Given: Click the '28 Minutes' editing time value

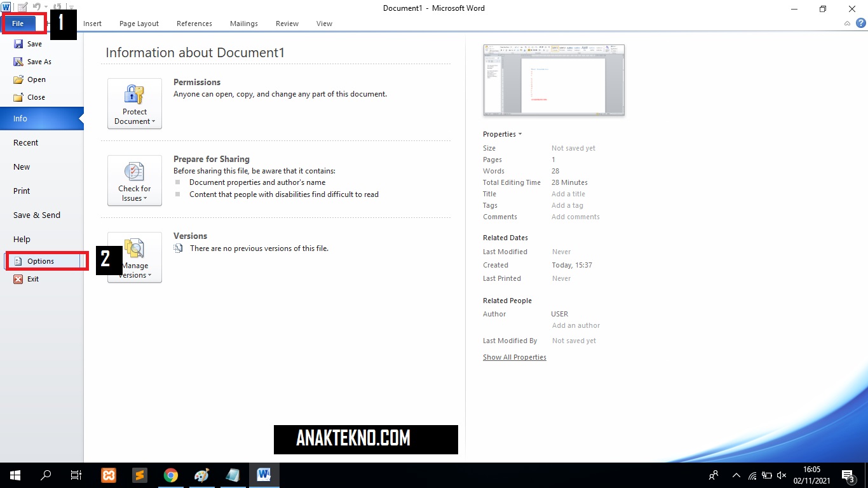Looking at the screenshot, I should coord(570,182).
